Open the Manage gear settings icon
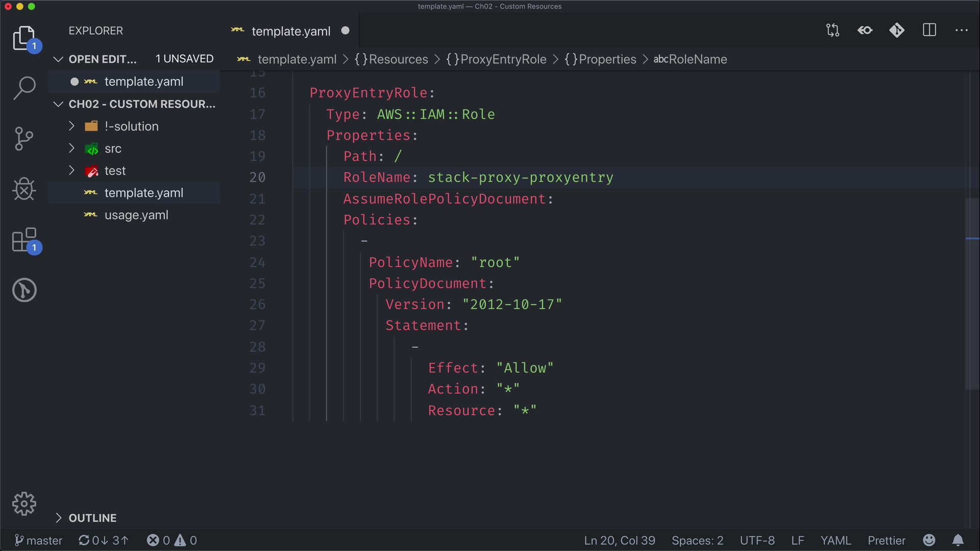The image size is (980, 551). (24, 504)
